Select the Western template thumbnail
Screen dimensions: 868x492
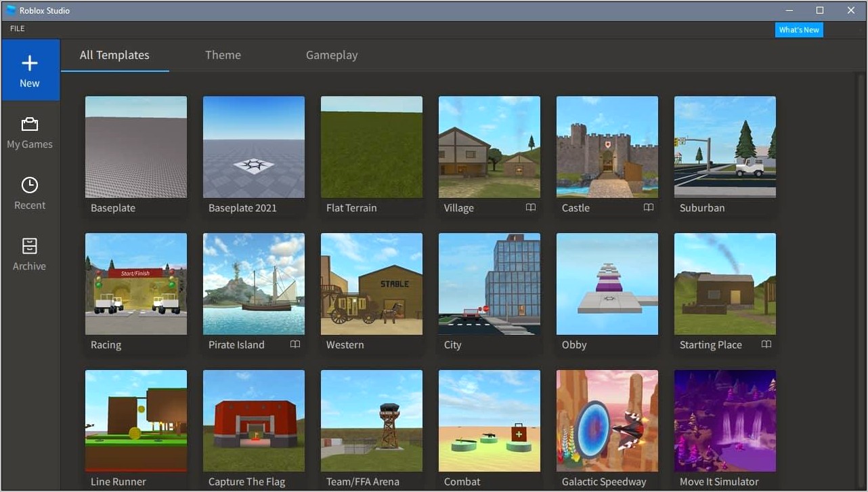(x=372, y=284)
